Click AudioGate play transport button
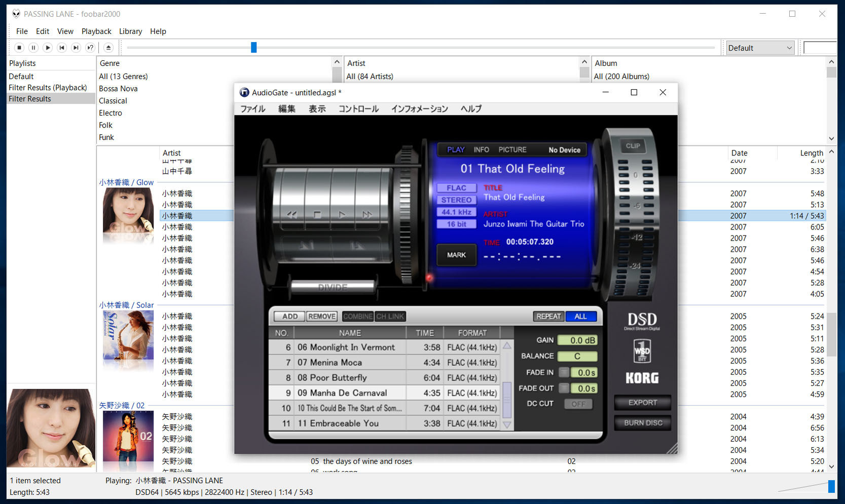This screenshot has width=845, height=504. (342, 214)
